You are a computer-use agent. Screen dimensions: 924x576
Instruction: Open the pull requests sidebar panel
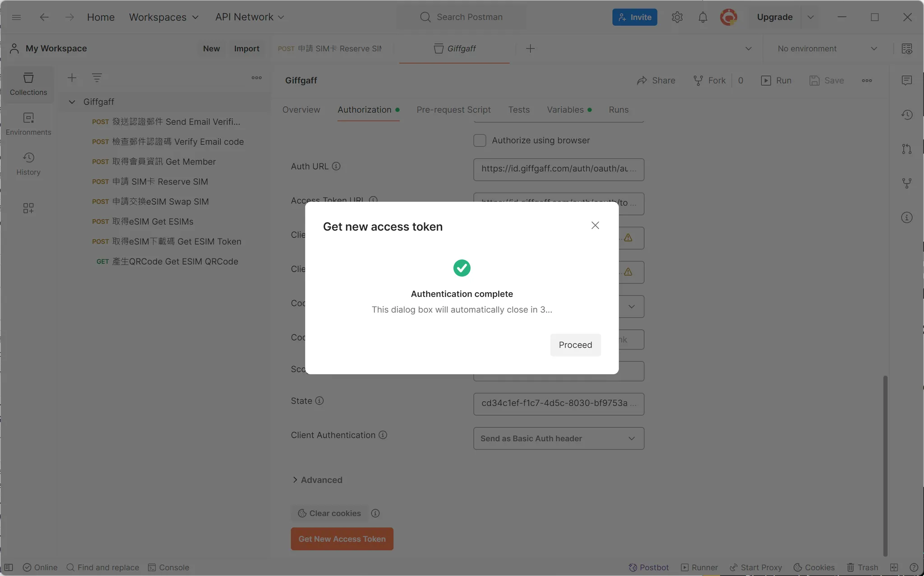point(907,149)
